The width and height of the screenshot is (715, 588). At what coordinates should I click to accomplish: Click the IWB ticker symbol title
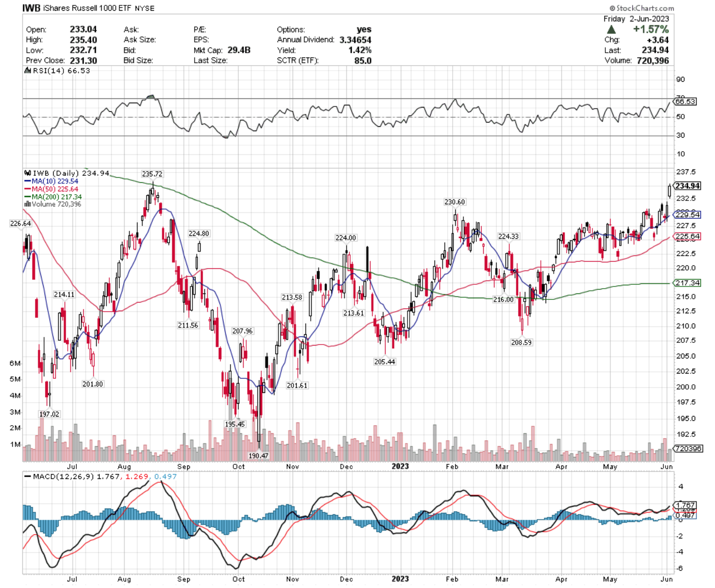pyautogui.click(x=32, y=8)
